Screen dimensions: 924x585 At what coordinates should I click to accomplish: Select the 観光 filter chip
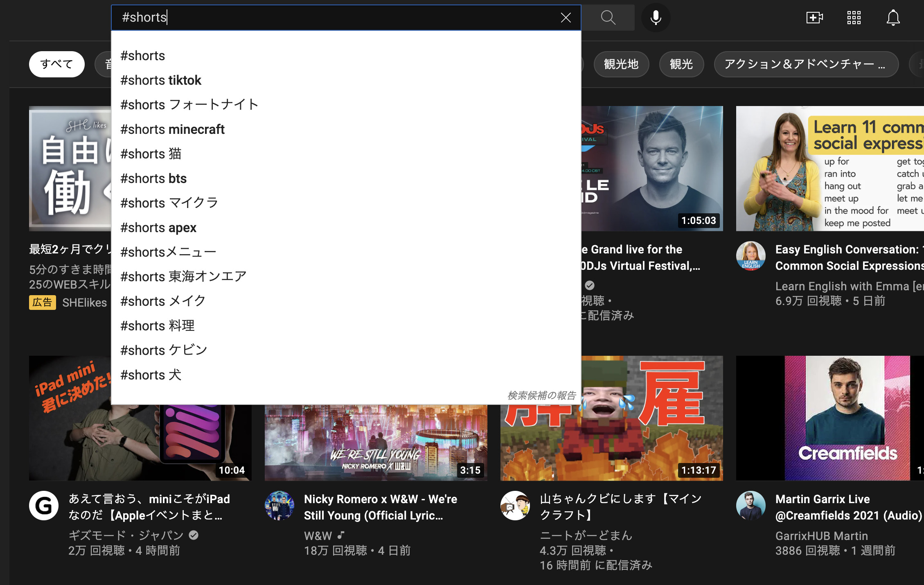point(681,64)
